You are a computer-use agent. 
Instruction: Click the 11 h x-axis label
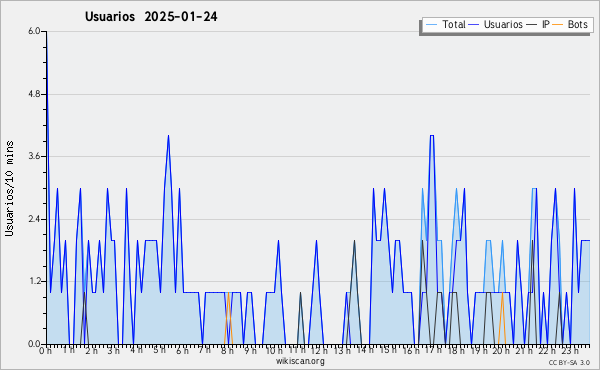pyautogui.click(x=297, y=350)
